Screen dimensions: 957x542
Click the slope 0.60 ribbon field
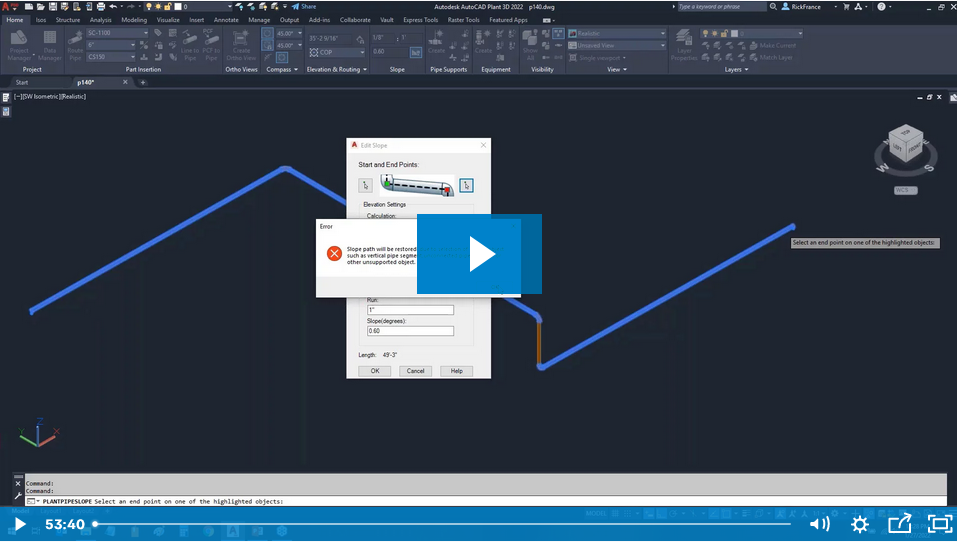tap(389, 52)
